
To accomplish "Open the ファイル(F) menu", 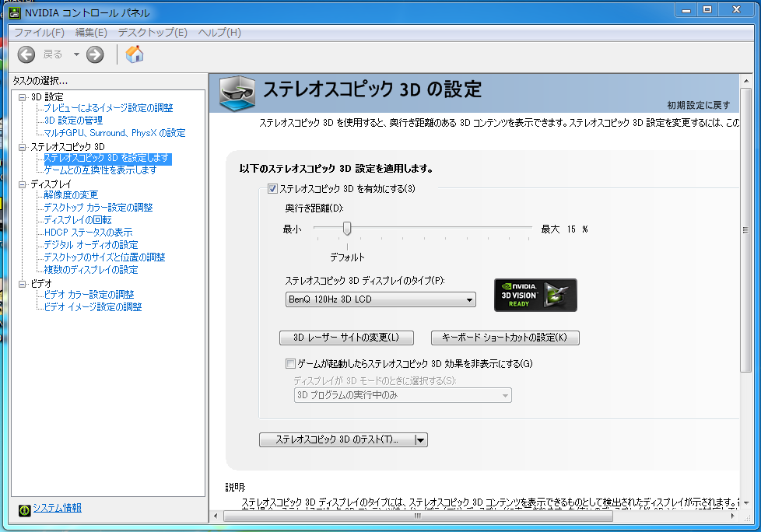I will [x=40, y=33].
